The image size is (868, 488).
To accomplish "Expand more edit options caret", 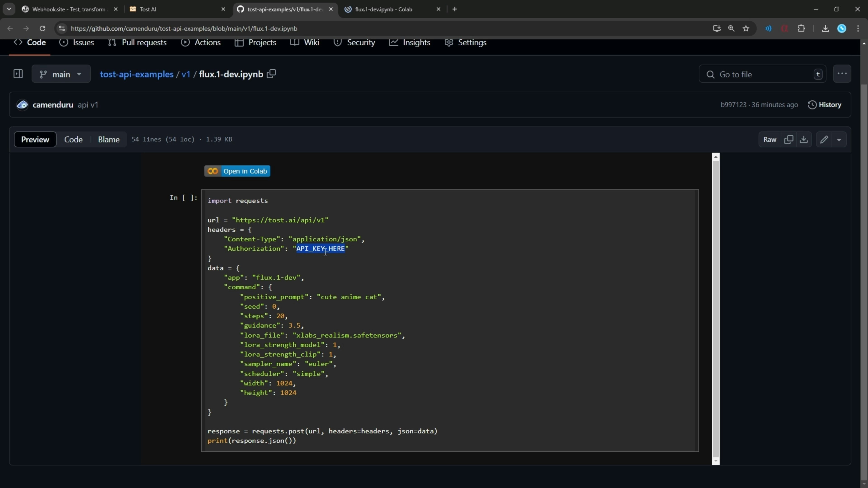I will [839, 140].
